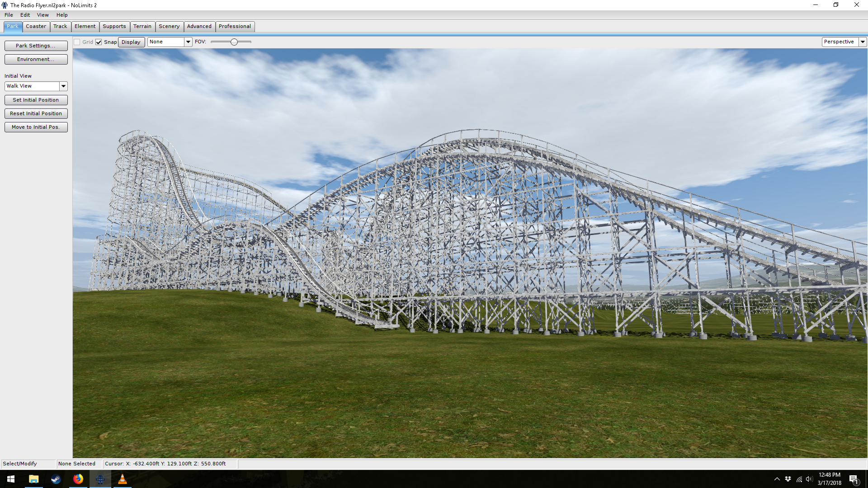Click the FOV slider handle
This screenshot has height=488, width=868.
pyautogui.click(x=234, y=42)
